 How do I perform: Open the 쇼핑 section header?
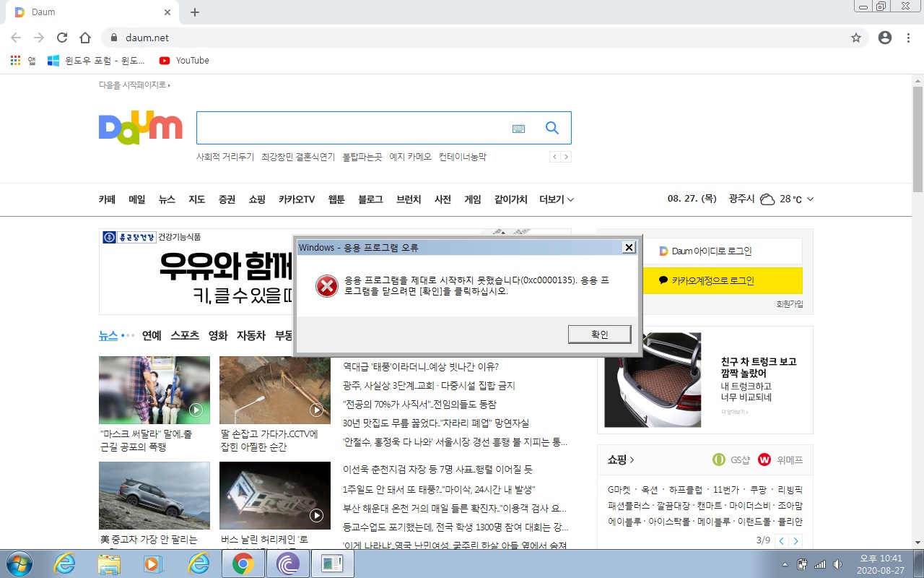tap(621, 460)
